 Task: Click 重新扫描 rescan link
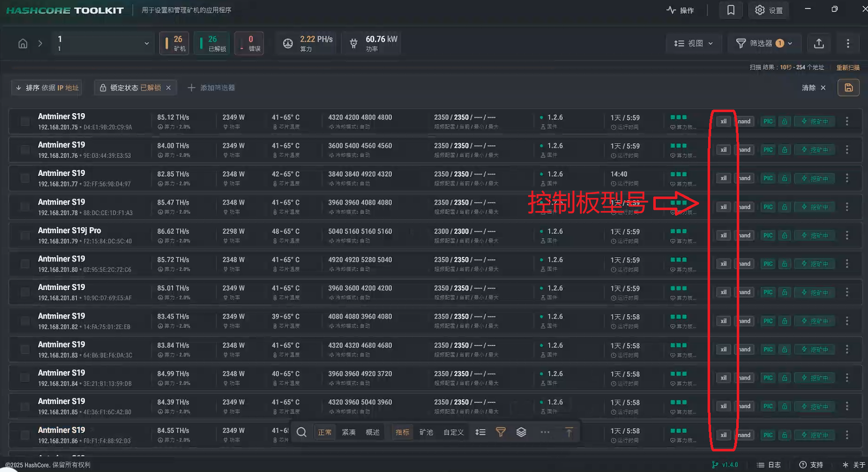(x=848, y=67)
